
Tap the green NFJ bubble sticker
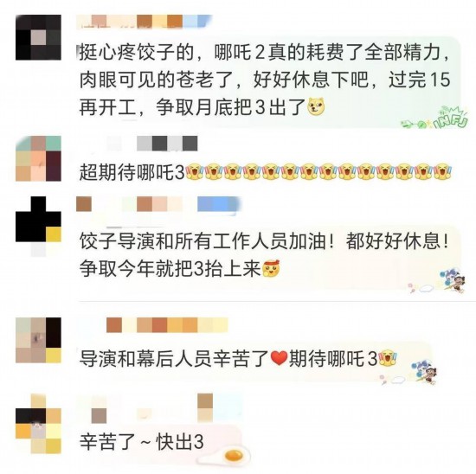(x=434, y=117)
